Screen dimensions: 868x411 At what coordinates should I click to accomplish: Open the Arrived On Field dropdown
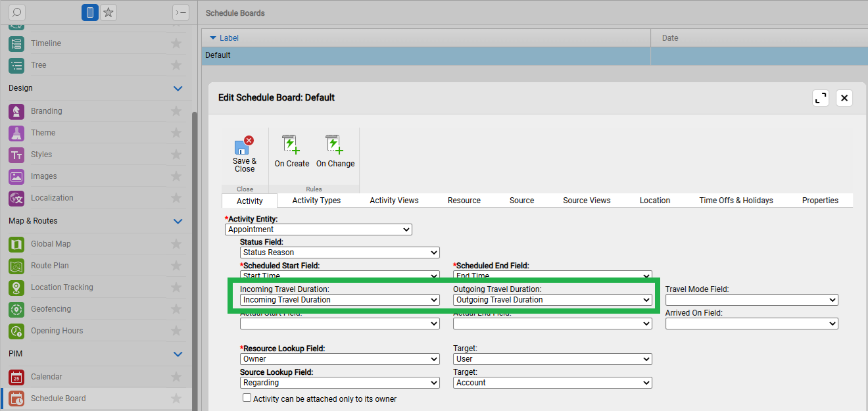pos(752,324)
